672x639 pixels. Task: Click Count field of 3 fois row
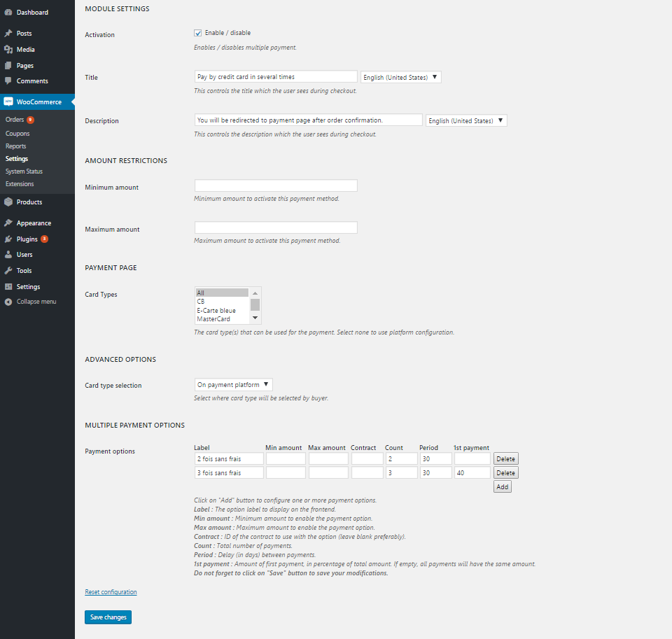[402, 472]
